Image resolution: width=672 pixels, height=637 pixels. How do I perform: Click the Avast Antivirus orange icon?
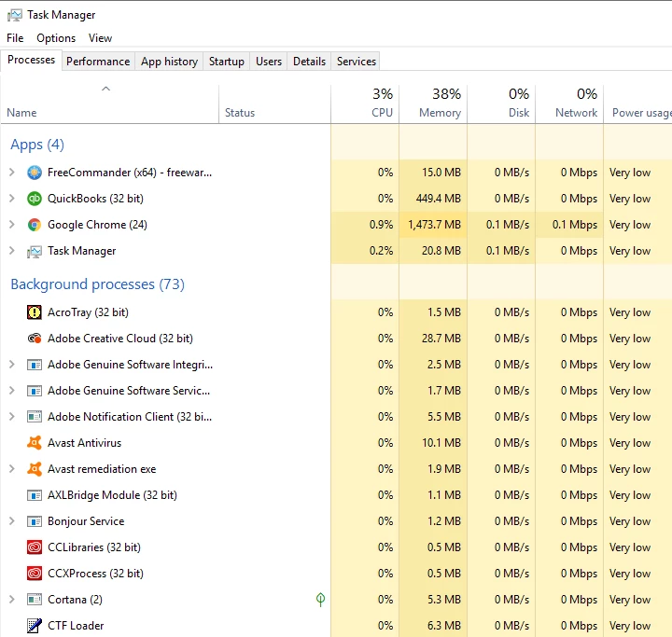pos(35,443)
